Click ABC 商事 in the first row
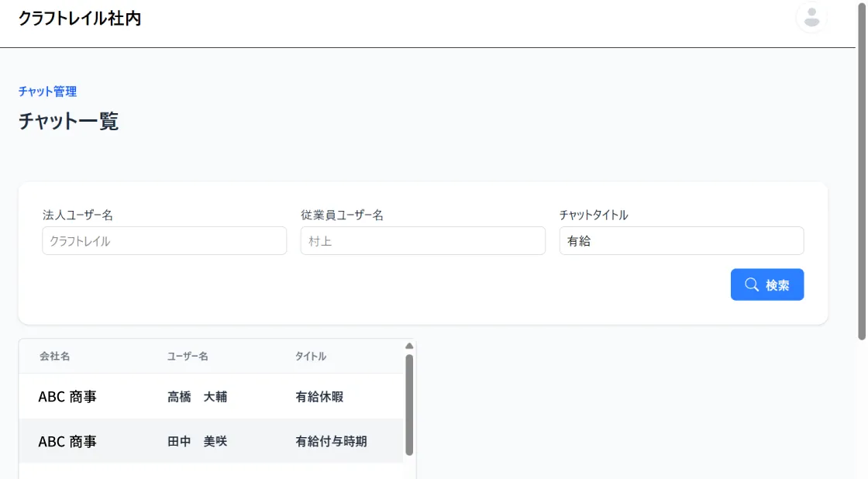Viewport: 868px width, 479px height. 67,397
